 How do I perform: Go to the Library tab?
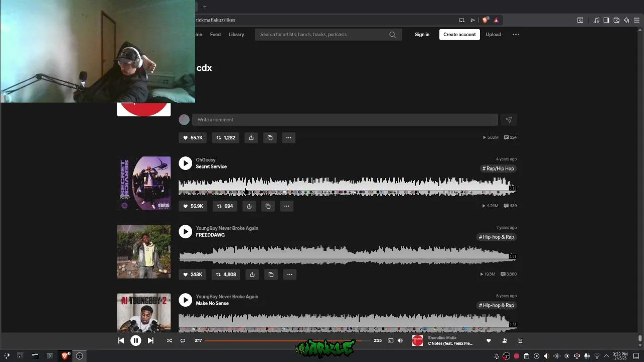pyautogui.click(x=236, y=35)
